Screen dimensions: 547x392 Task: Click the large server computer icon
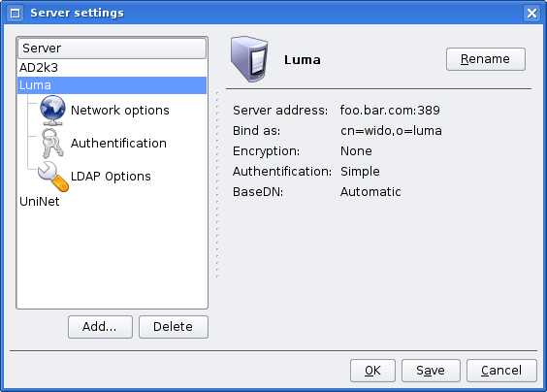[x=249, y=59]
